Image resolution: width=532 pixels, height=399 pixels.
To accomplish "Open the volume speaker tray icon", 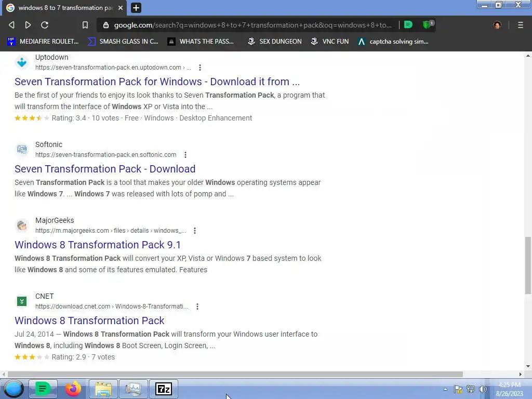I will pyautogui.click(x=483, y=389).
